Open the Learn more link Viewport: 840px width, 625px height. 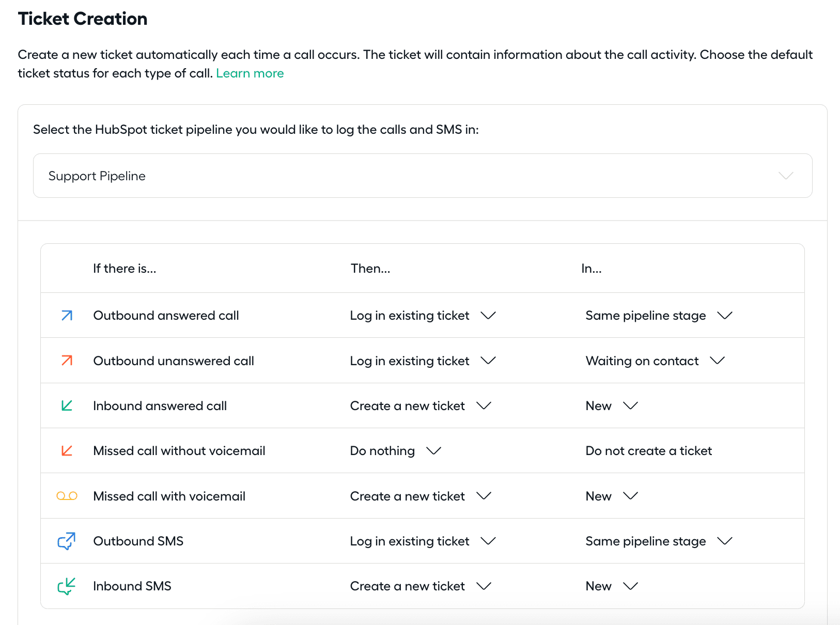(250, 73)
